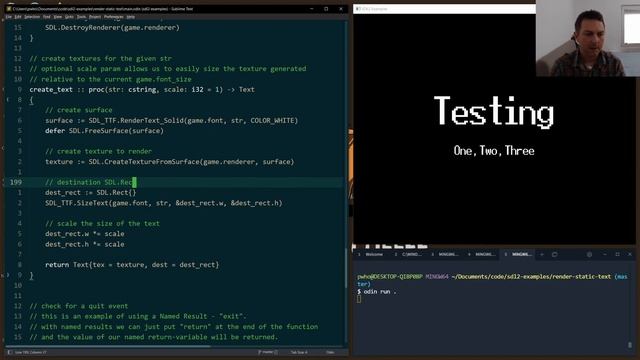Minimize the terminal window

pos(604,254)
